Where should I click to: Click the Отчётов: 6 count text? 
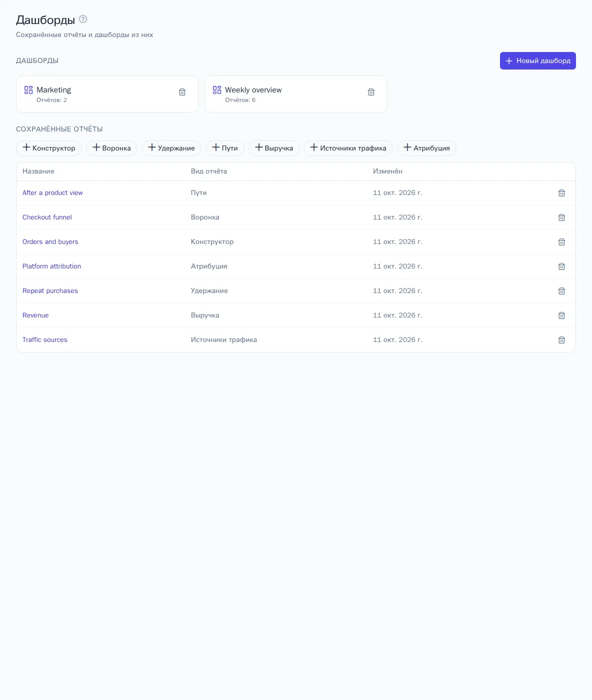pyautogui.click(x=240, y=100)
